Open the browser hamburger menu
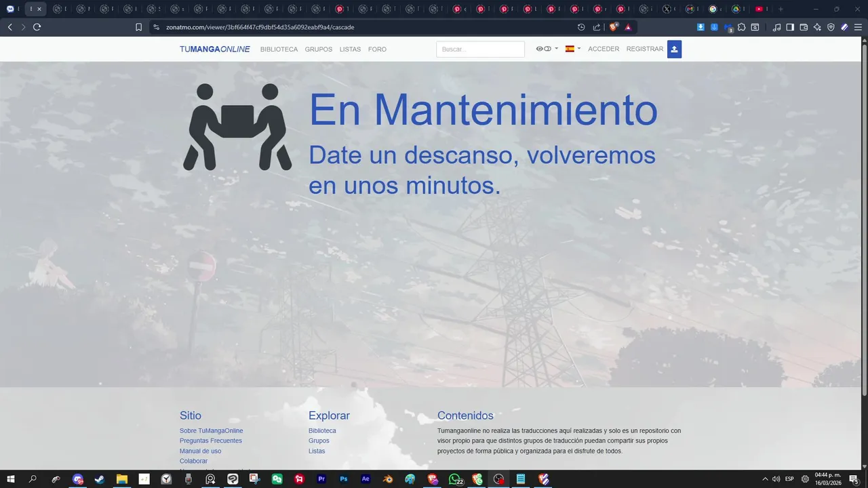The image size is (868, 488). pyautogui.click(x=858, y=27)
